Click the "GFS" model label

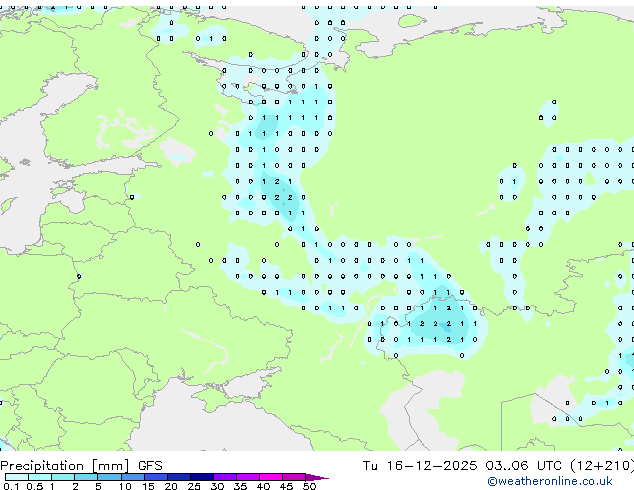click(150, 466)
